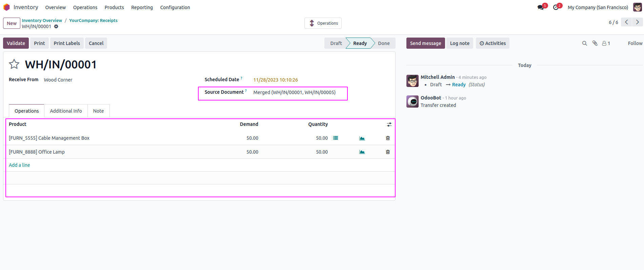Open optional columns settings in product table
644x270 pixels.
click(x=389, y=125)
